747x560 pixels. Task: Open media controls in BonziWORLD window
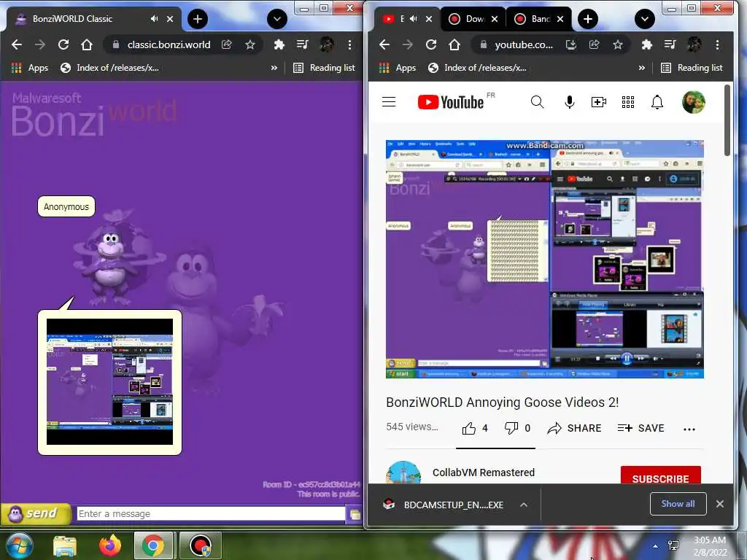pos(303,44)
